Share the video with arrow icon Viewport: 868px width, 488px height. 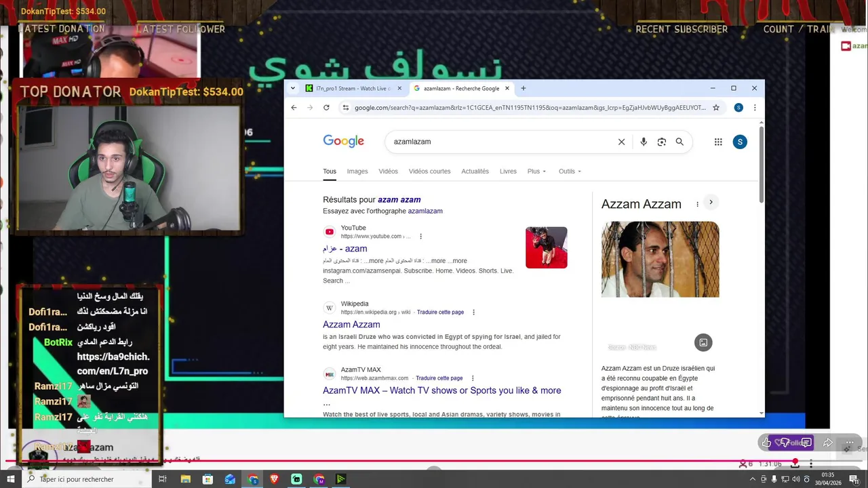pyautogui.click(x=828, y=443)
